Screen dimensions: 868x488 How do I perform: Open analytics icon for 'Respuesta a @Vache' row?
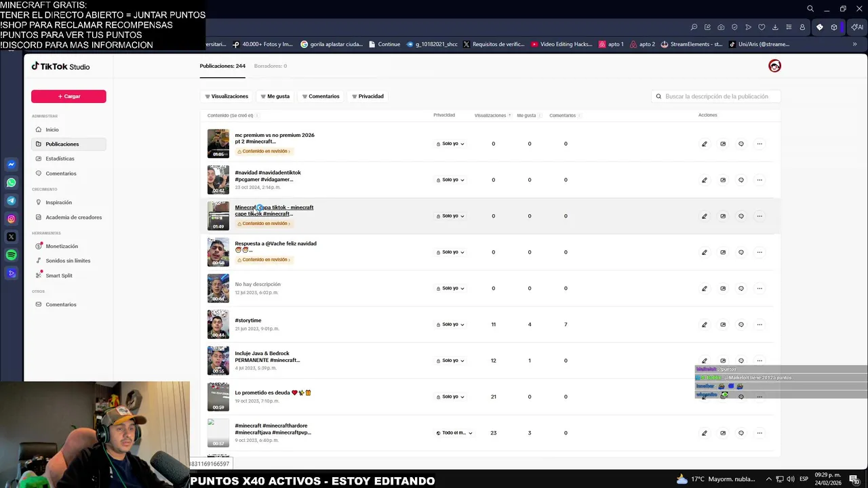723,252
